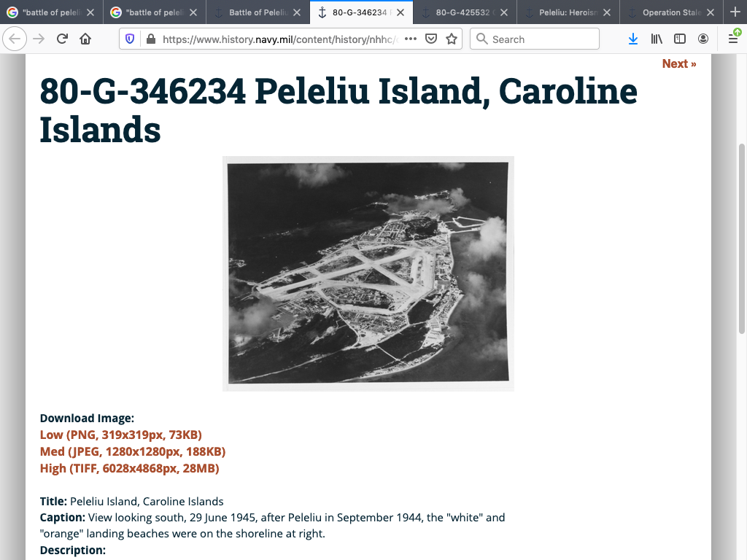Open tracking protection shield info
The height and width of the screenshot is (560, 747).
130,39
